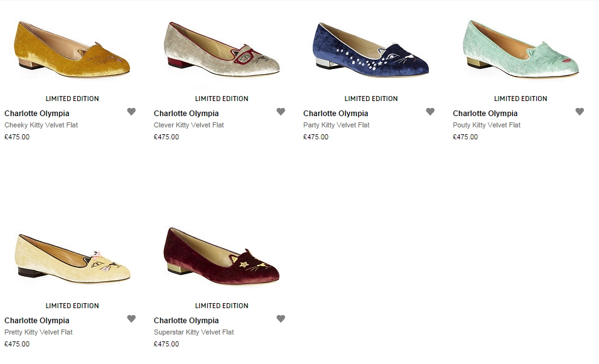
Task: Open the burgundy Superstar Kitty shoe image
Action: pyautogui.click(x=222, y=256)
